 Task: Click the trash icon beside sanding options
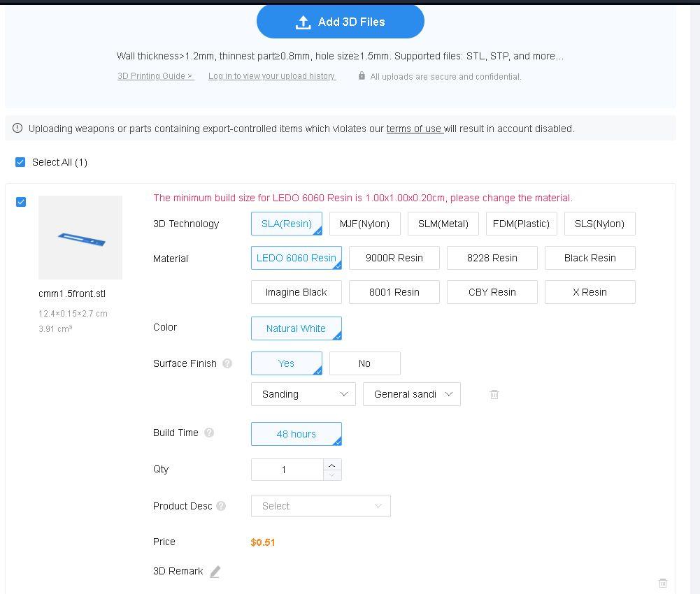click(x=494, y=394)
